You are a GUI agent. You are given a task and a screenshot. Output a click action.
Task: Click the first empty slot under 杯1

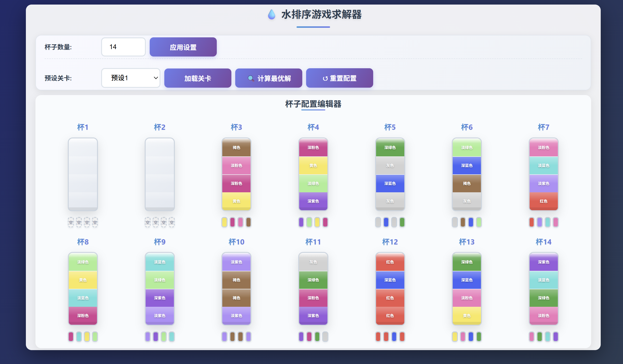[71, 222]
